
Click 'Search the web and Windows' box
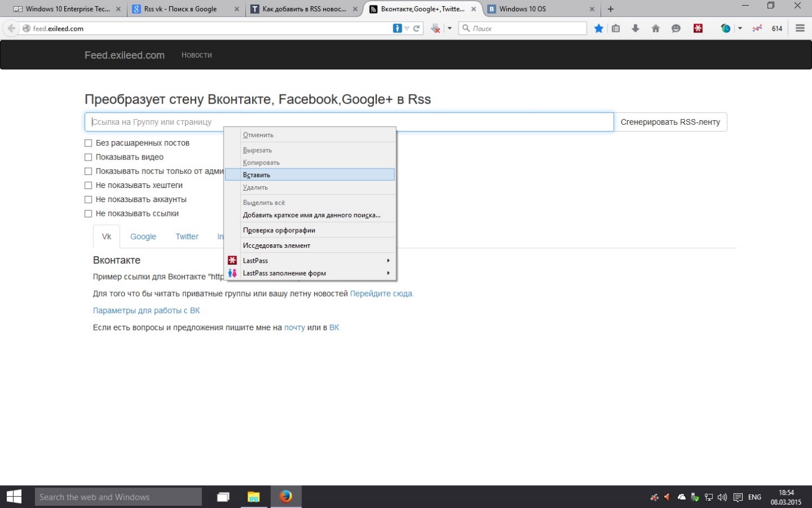pyautogui.click(x=118, y=497)
